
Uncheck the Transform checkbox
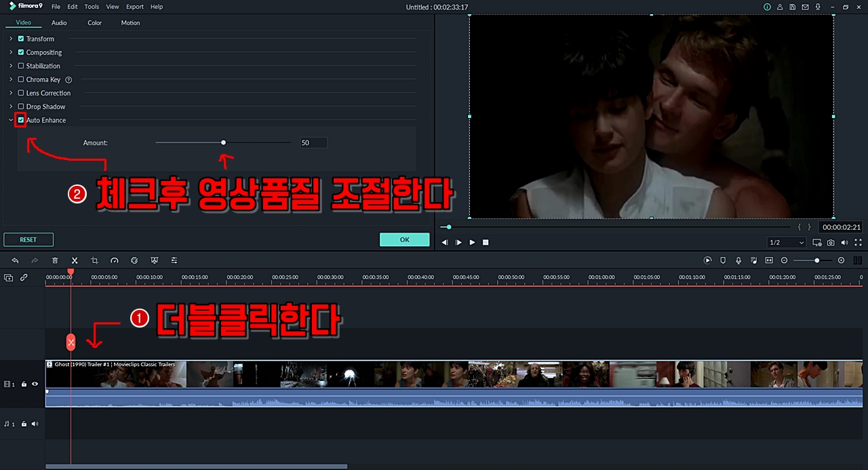tap(21, 39)
